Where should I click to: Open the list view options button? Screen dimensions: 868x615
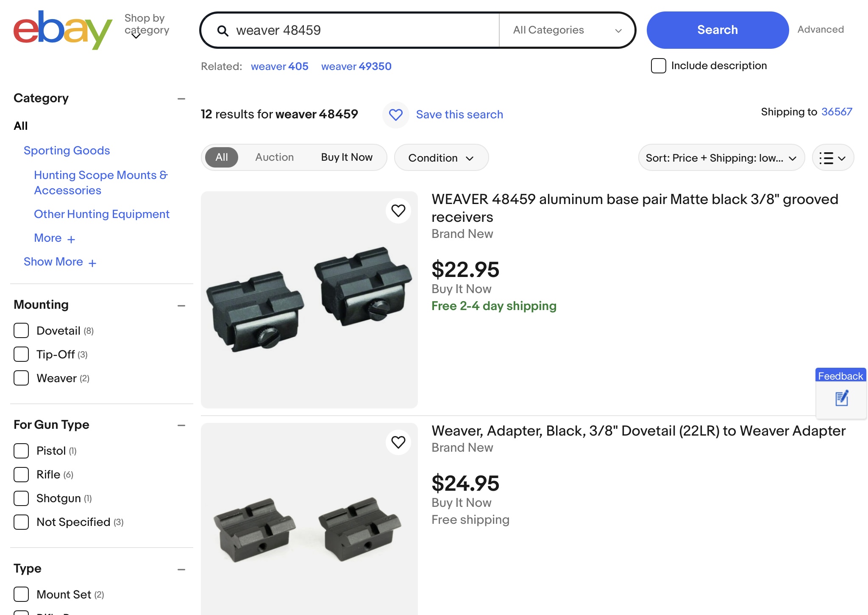point(832,158)
